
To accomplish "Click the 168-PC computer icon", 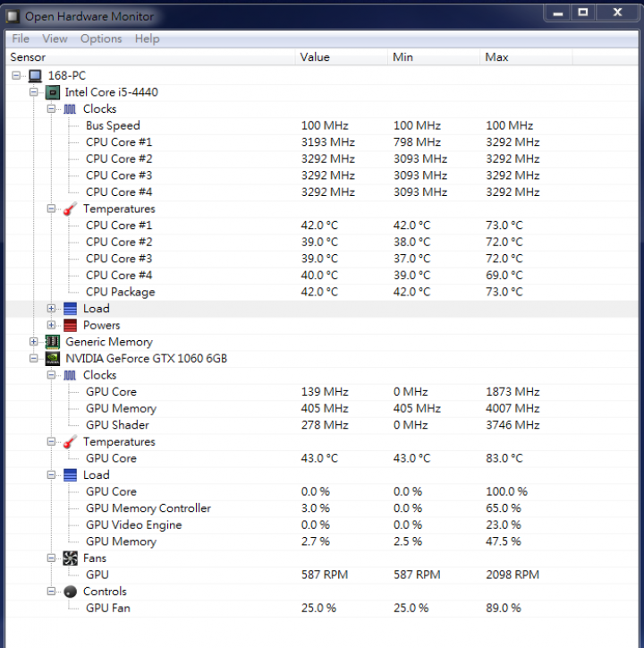I will [35, 75].
